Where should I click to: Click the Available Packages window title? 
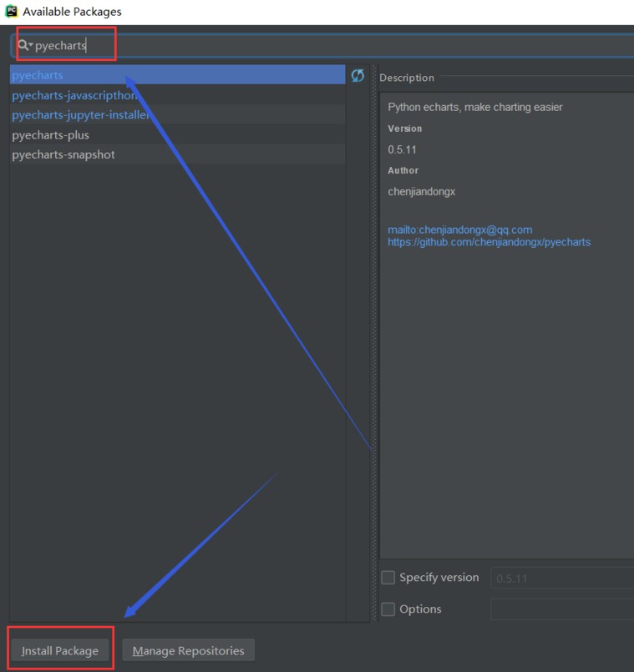(72, 12)
